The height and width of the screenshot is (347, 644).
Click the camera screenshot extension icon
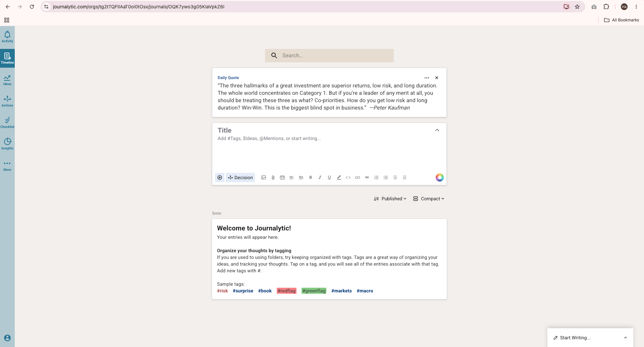(x=594, y=7)
